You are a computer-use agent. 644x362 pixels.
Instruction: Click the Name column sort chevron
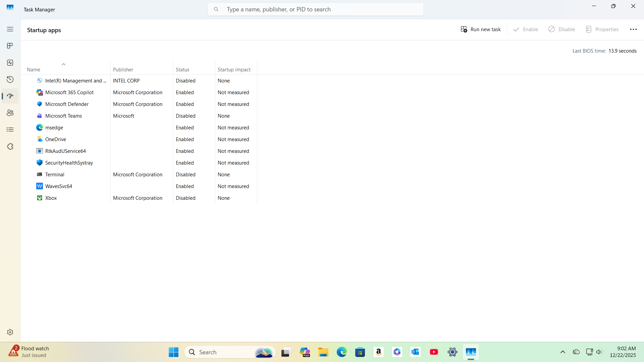63,64
